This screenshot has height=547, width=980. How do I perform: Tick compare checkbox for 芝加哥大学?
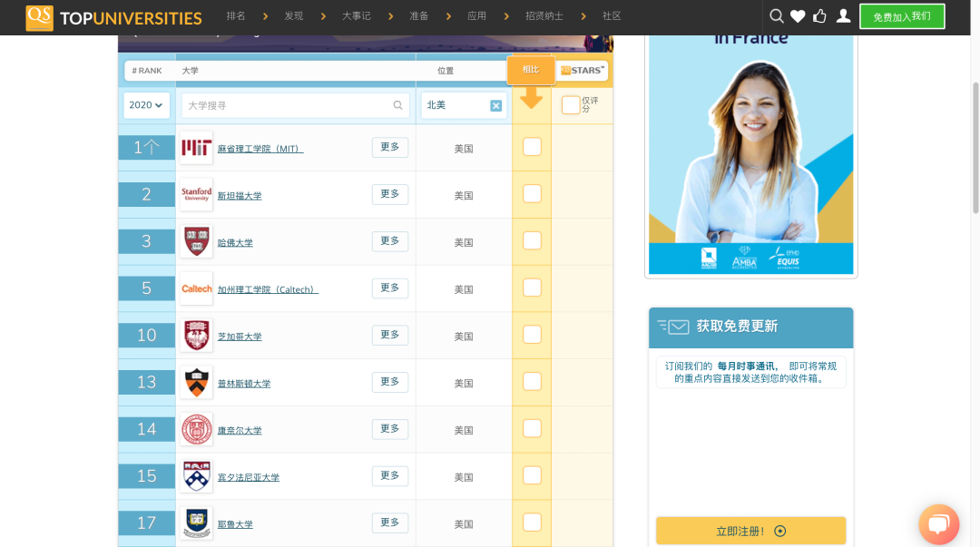[x=532, y=335]
